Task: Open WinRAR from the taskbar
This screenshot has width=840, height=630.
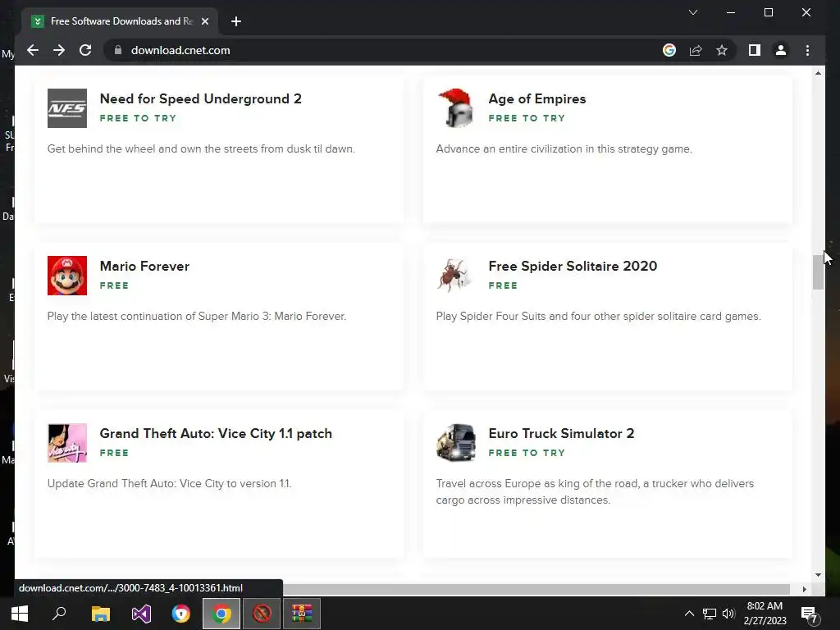Action: tap(302, 614)
